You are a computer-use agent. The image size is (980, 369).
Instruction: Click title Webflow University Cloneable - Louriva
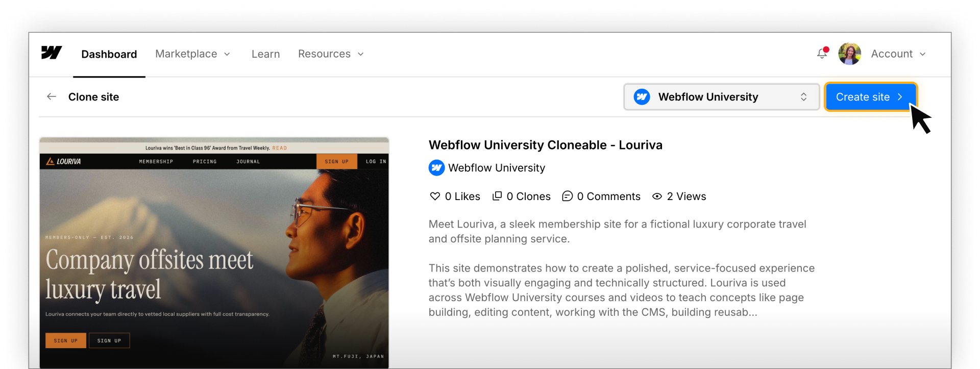tap(546, 145)
